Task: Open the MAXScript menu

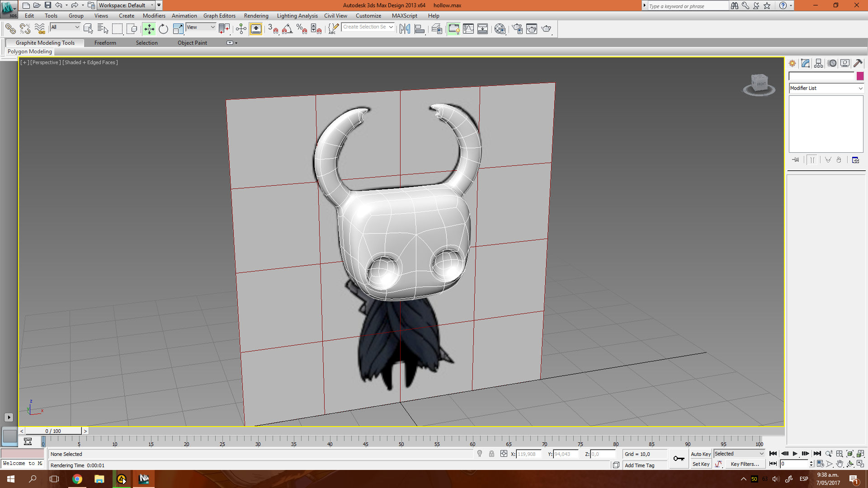Action: tap(405, 16)
